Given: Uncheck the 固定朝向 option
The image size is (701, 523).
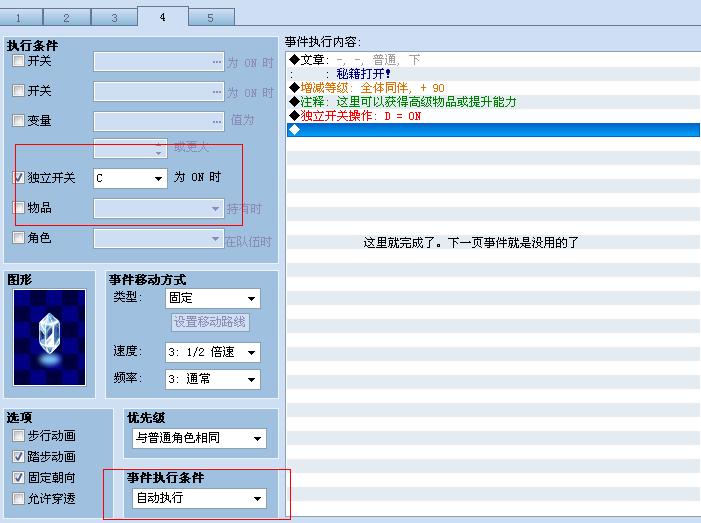Looking at the screenshot, I should [18, 477].
